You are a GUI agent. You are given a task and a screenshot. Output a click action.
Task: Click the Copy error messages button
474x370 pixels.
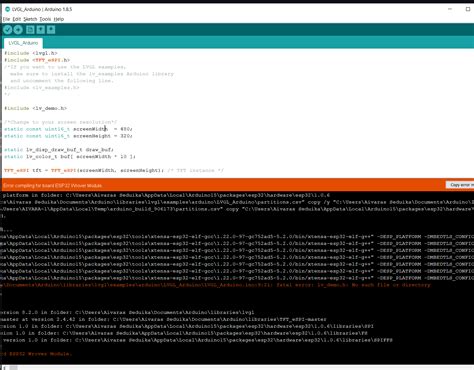point(460,185)
